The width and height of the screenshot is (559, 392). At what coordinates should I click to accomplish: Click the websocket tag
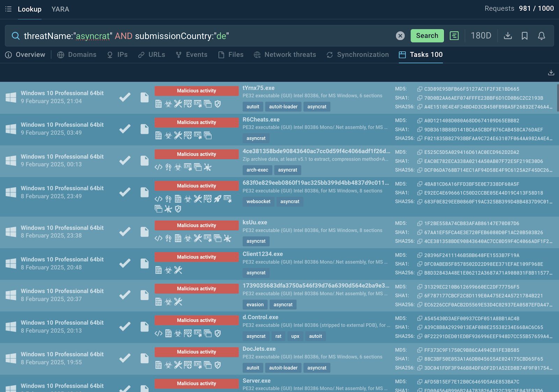[x=258, y=202]
